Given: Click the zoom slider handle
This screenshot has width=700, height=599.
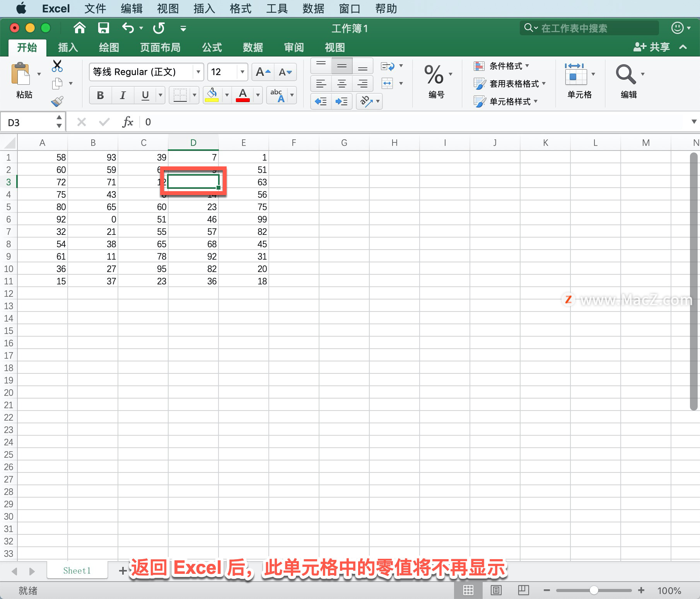Looking at the screenshot, I should pyautogui.click(x=594, y=590).
